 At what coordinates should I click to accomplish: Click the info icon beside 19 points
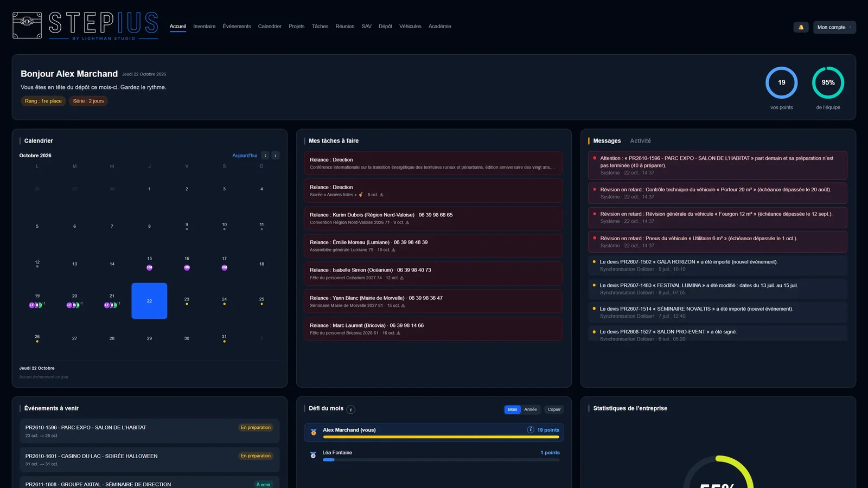click(531, 430)
